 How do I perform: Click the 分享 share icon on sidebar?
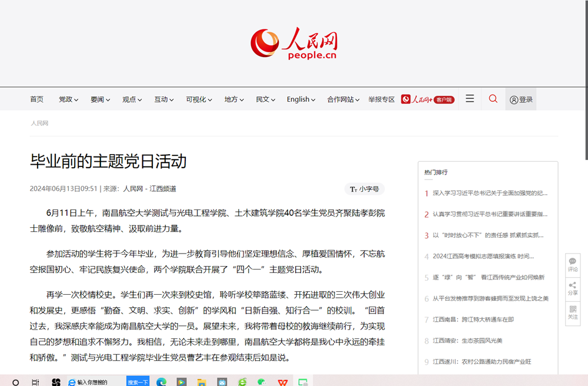click(x=573, y=289)
